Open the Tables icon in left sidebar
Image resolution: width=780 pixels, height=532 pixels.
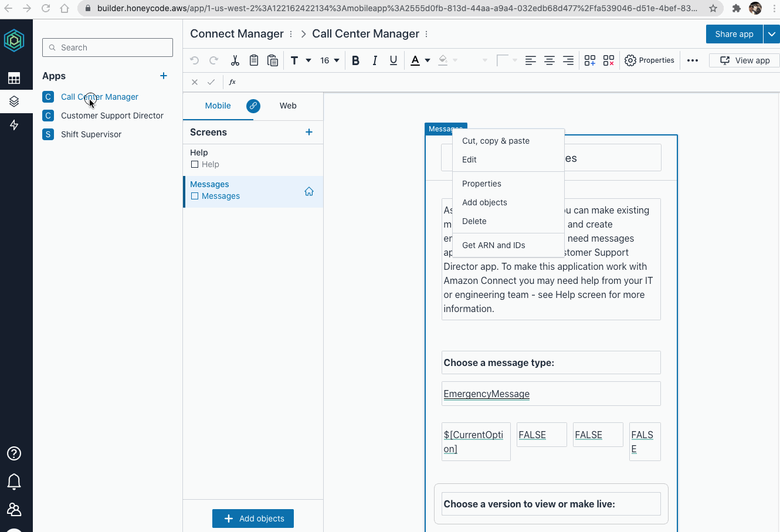14,78
